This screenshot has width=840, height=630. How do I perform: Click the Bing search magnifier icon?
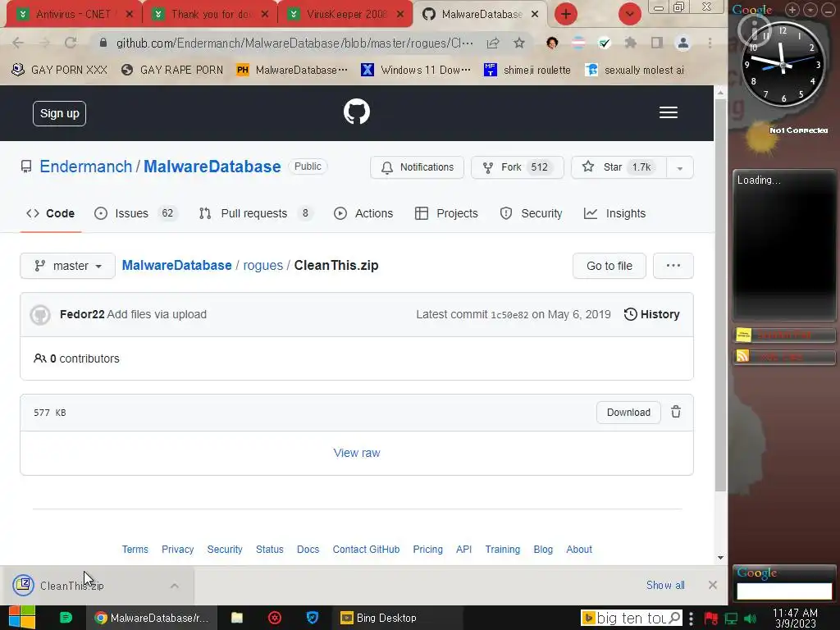[675, 618]
